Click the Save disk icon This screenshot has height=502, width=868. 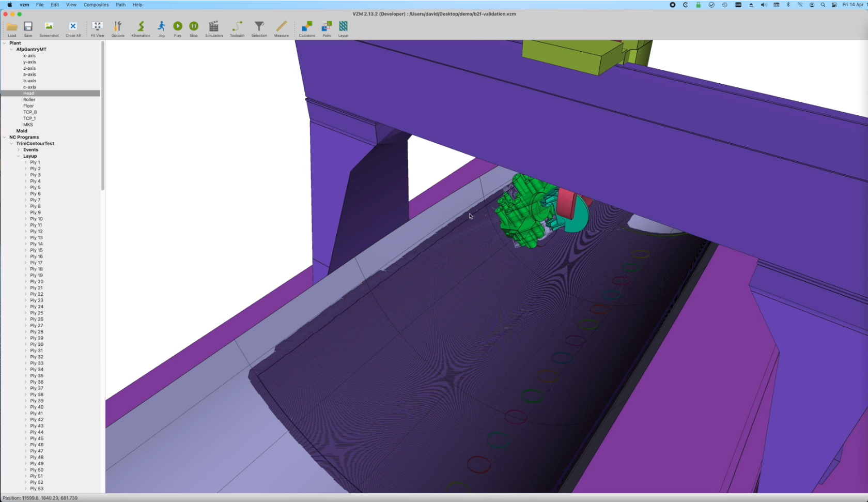coord(28,27)
